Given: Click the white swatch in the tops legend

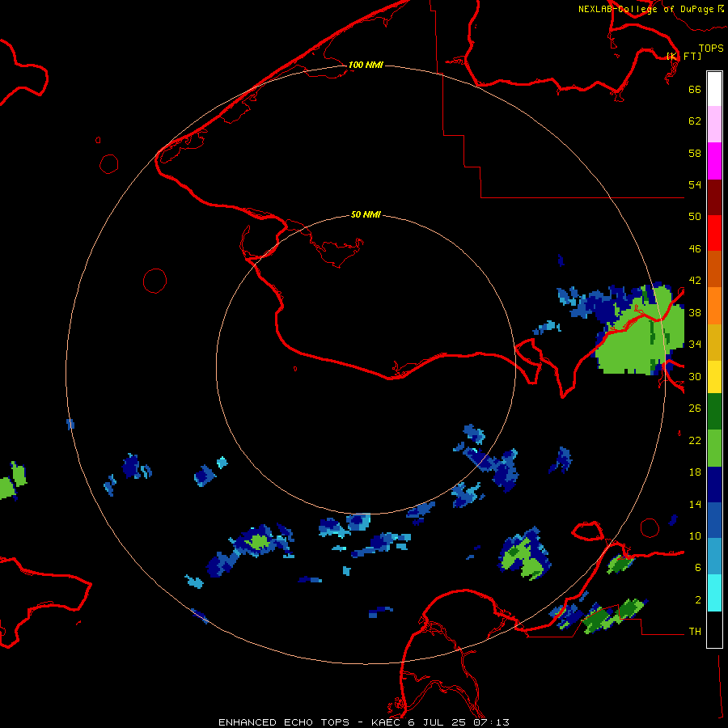Looking at the screenshot, I should (x=714, y=89).
